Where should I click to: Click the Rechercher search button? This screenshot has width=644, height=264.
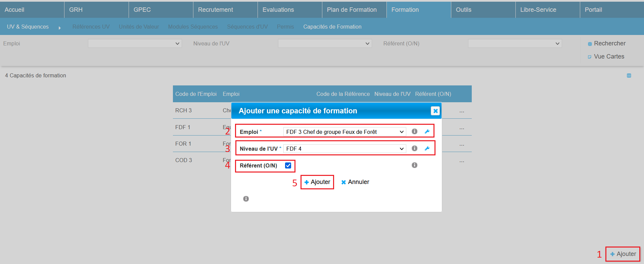pyautogui.click(x=606, y=43)
